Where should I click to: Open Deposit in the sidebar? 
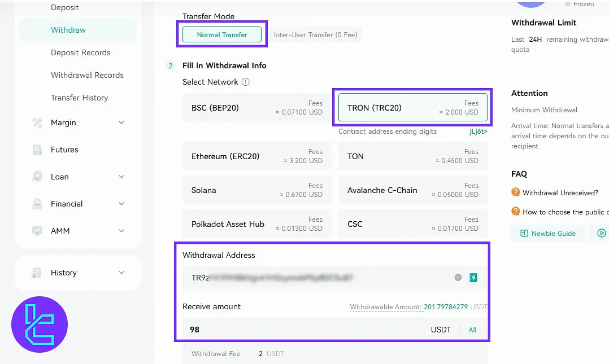click(64, 7)
